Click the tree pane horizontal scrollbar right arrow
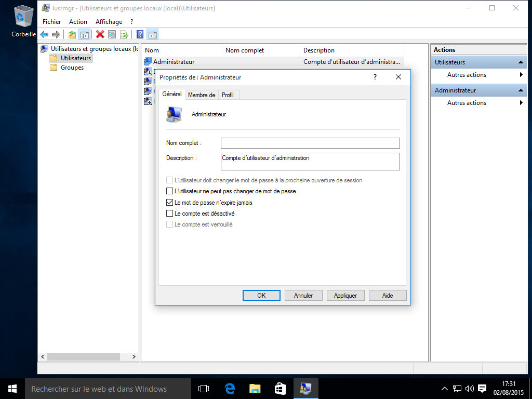 pyautogui.click(x=134, y=356)
